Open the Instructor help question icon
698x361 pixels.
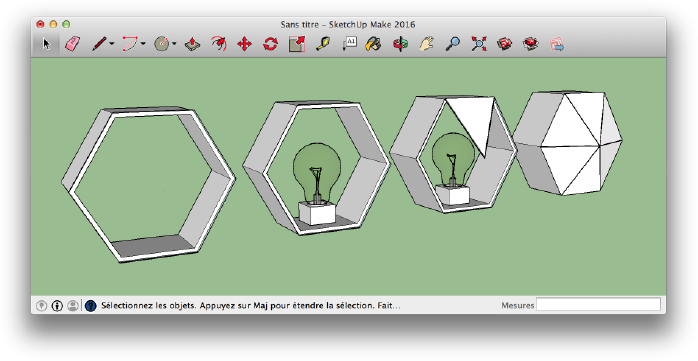pos(90,306)
